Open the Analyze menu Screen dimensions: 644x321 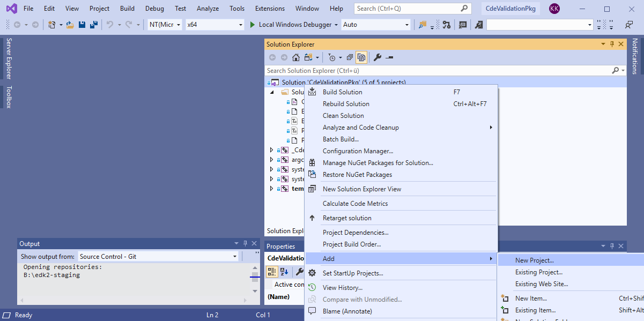(208, 8)
